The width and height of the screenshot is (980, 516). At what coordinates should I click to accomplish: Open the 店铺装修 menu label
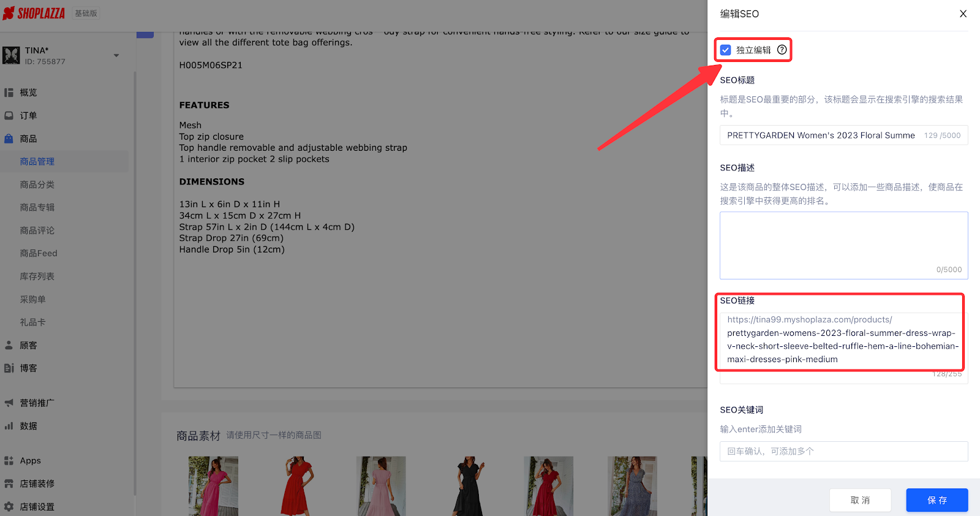coord(37,484)
